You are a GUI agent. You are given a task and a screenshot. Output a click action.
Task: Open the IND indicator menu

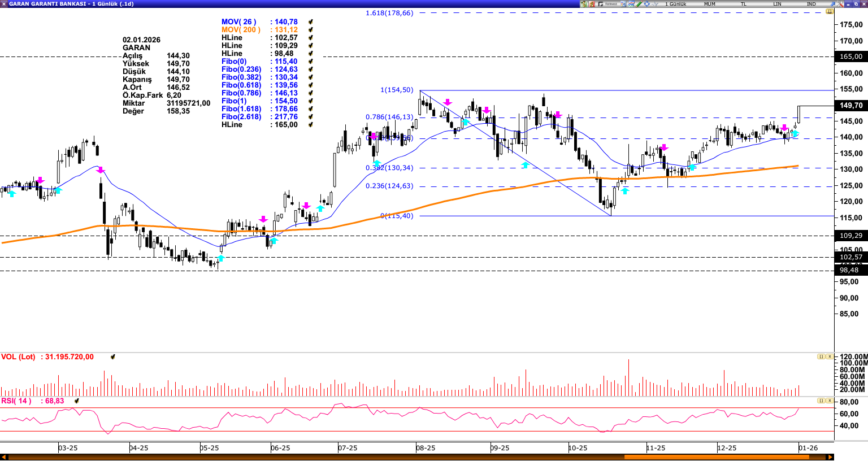pyautogui.click(x=811, y=4)
